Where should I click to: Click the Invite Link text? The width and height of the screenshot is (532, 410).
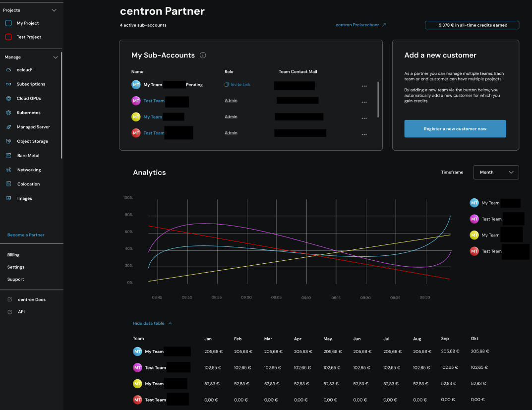click(x=240, y=84)
